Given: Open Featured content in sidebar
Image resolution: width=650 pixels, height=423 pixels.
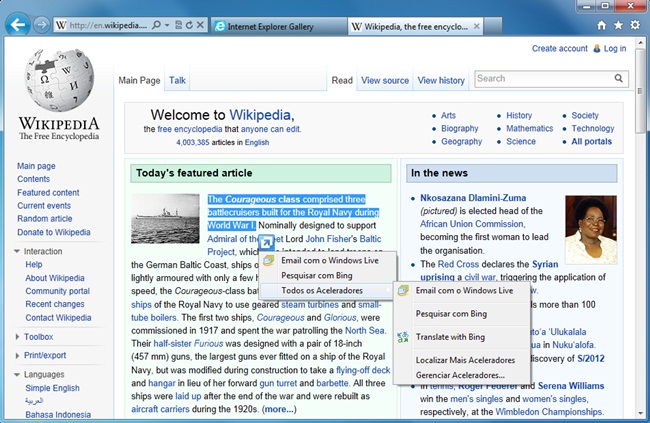Looking at the screenshot, I should [48, 192].
